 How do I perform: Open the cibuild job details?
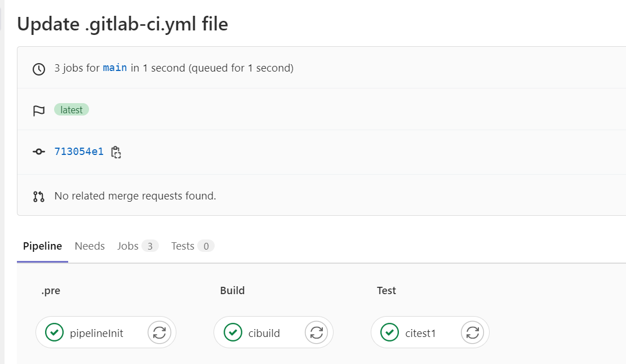(x=264, y=333)
